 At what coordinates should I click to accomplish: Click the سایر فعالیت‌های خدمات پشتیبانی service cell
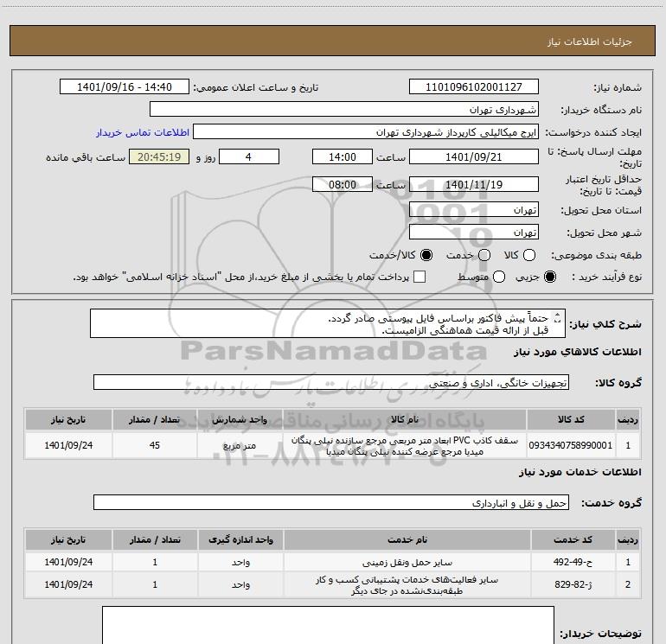click(x=407, y=584)
